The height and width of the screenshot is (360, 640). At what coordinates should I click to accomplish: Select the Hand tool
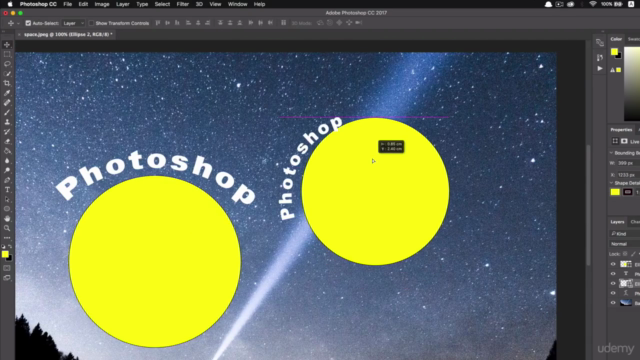tap(7, 219)
